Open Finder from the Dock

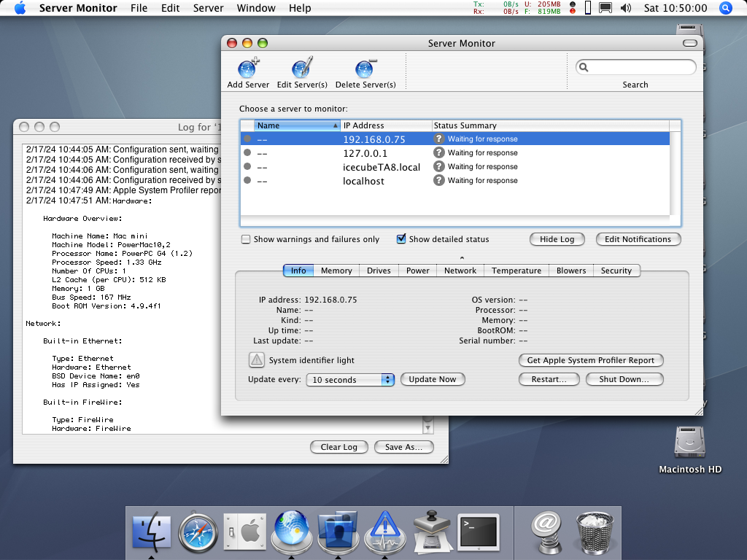coord(152,531)
